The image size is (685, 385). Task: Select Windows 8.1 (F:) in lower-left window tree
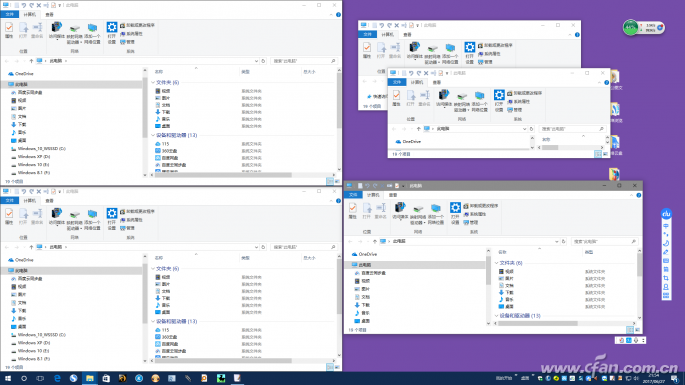click(x=30, y=359)
